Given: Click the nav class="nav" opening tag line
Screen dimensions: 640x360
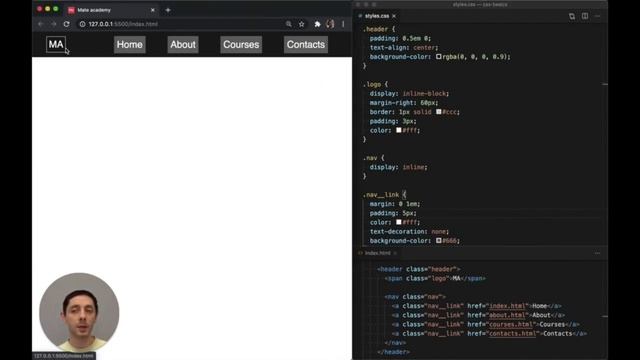Looking at the screenshot, I should point(415,297).
